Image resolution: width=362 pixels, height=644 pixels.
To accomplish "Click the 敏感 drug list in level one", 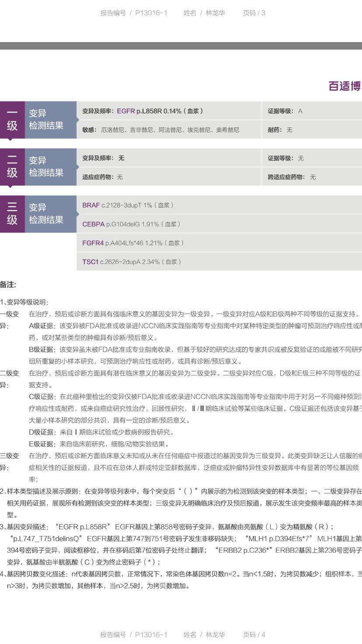I will pyautogui.click(x=160, y=130).
